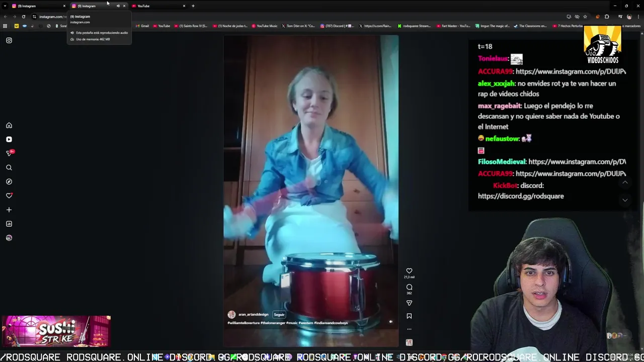
Task: Click the Instagram logo in the sidebar
Action: (9, 40)
